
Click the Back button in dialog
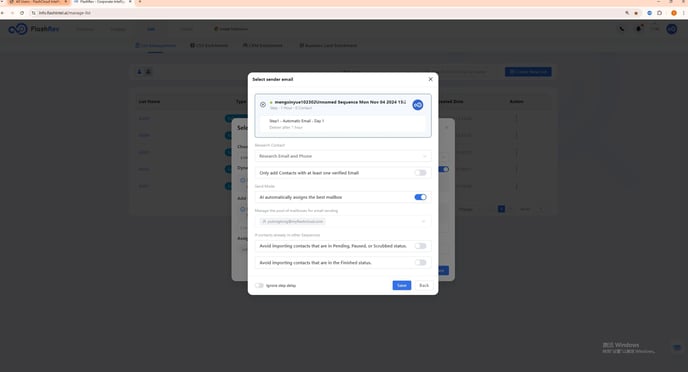424,286
